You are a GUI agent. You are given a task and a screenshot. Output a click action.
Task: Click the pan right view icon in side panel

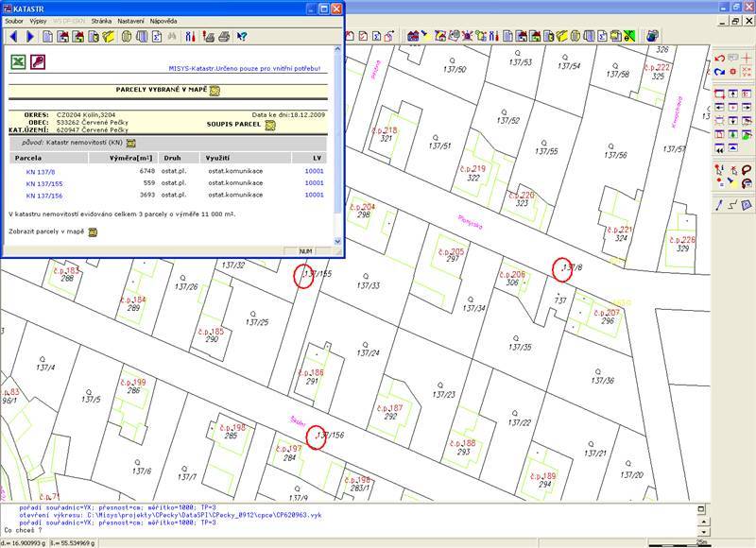coord(747,107)
